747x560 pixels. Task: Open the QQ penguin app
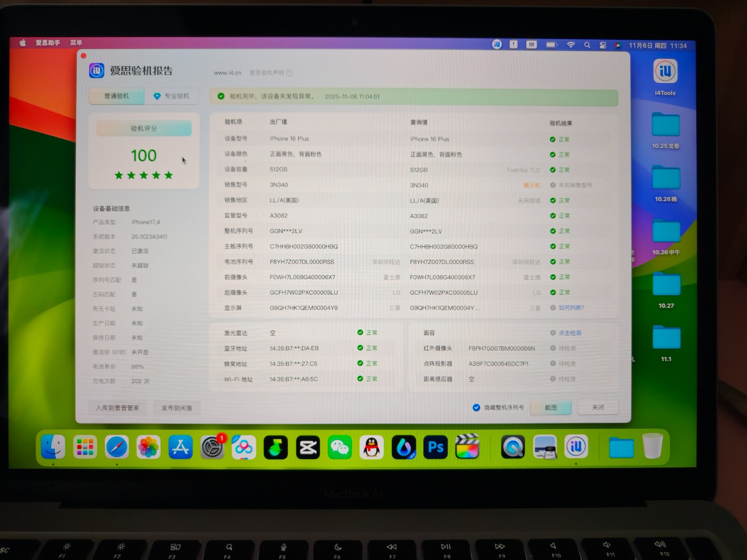pos(372,448)
